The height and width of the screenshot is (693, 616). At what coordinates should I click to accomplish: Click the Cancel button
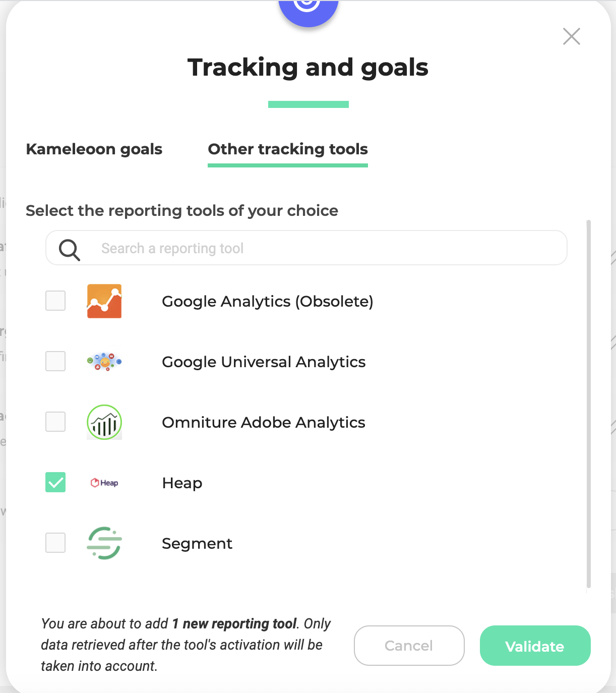click(x=409, y=646)
